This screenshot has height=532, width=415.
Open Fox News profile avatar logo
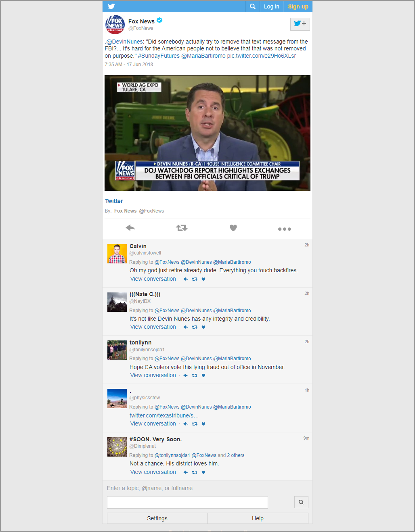[115, 24]
